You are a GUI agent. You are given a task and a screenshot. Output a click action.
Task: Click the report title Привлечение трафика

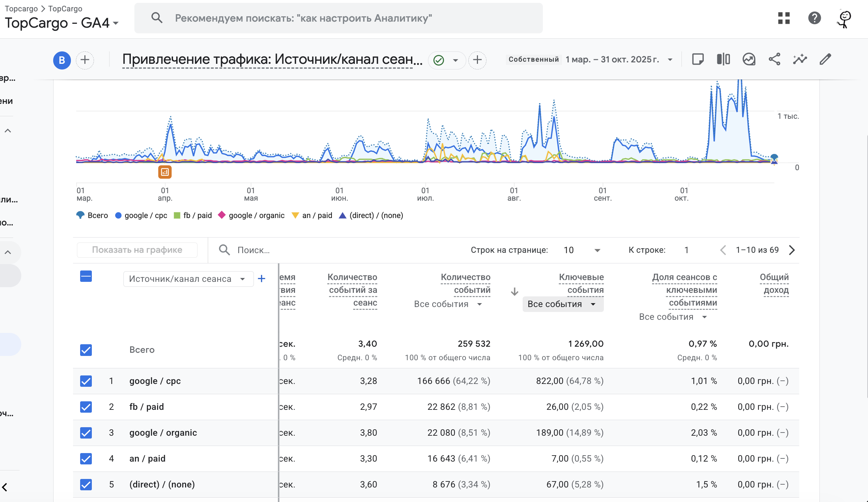tap(272, 60)
